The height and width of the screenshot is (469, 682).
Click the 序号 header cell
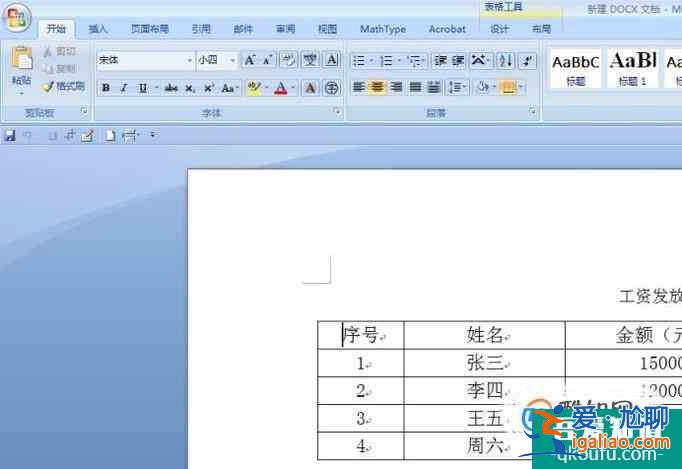[x=361, y=335]
